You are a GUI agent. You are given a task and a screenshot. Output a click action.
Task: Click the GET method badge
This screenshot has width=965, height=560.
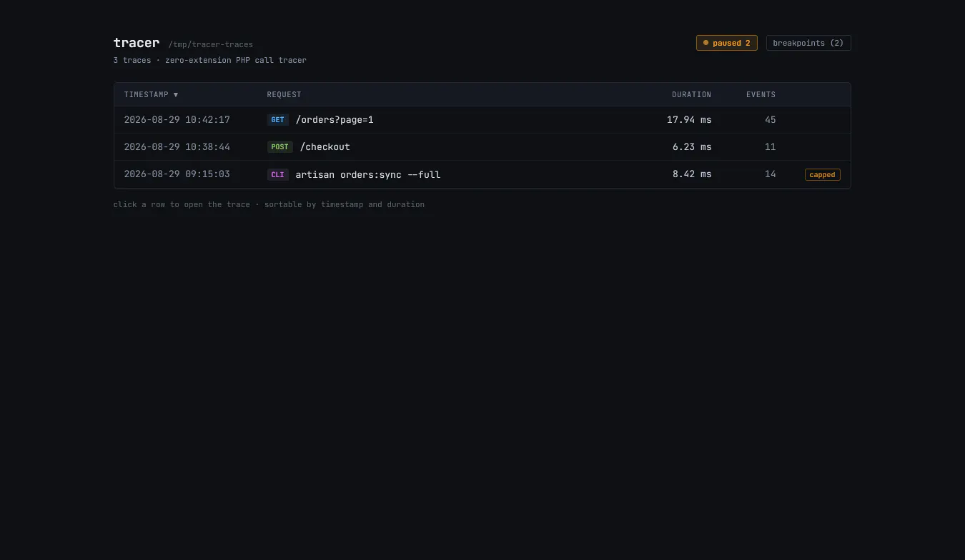coord(277,120)
